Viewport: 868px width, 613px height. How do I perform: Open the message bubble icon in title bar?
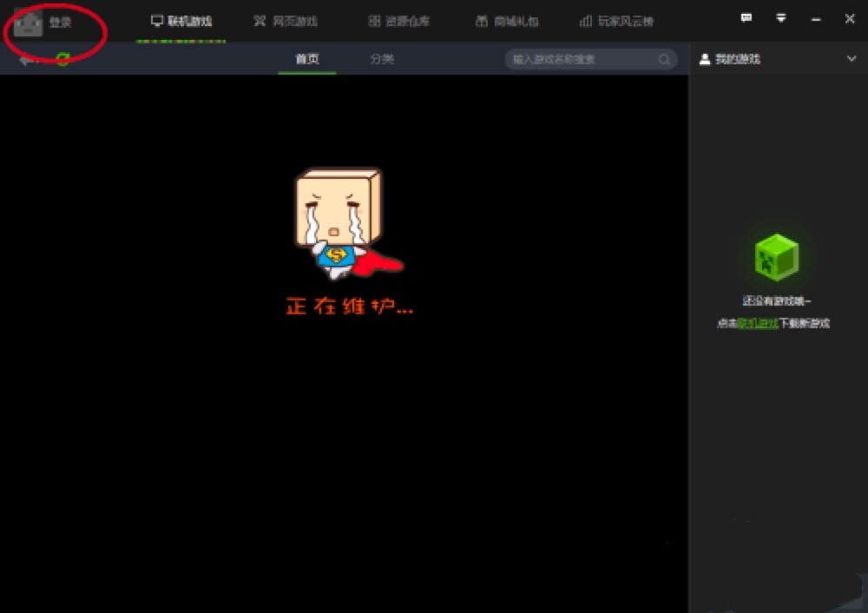click(x=746, y=18)
